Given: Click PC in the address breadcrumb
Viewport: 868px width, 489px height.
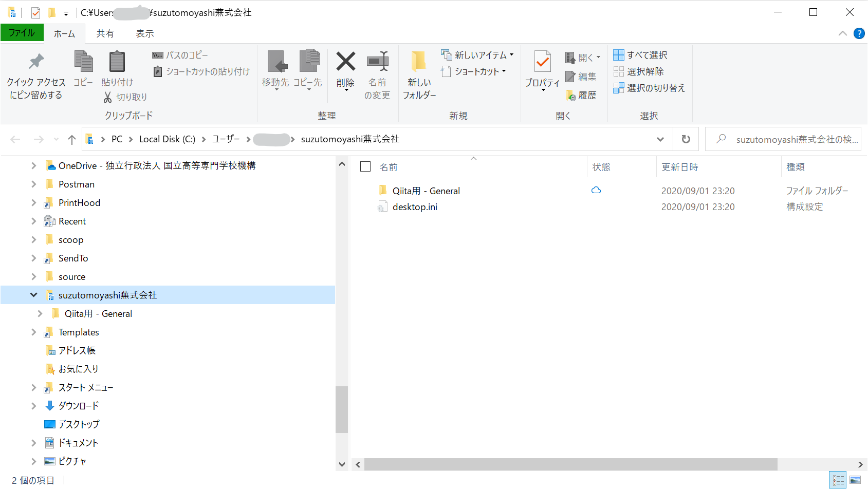Looking at the screenshot, I should [x=117, y=139].
